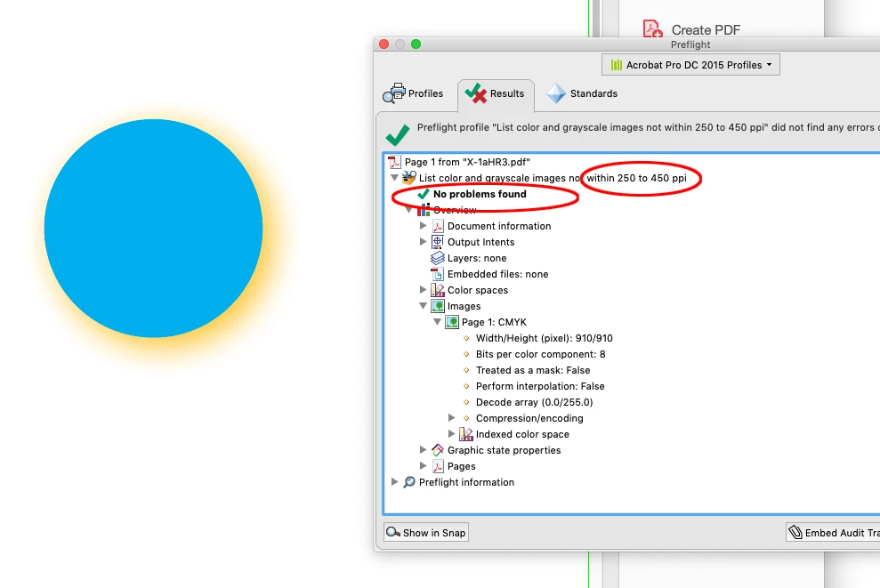Switch to the Results tab
Viewport: 880px width, 588px height.
(x=496, y=93)
